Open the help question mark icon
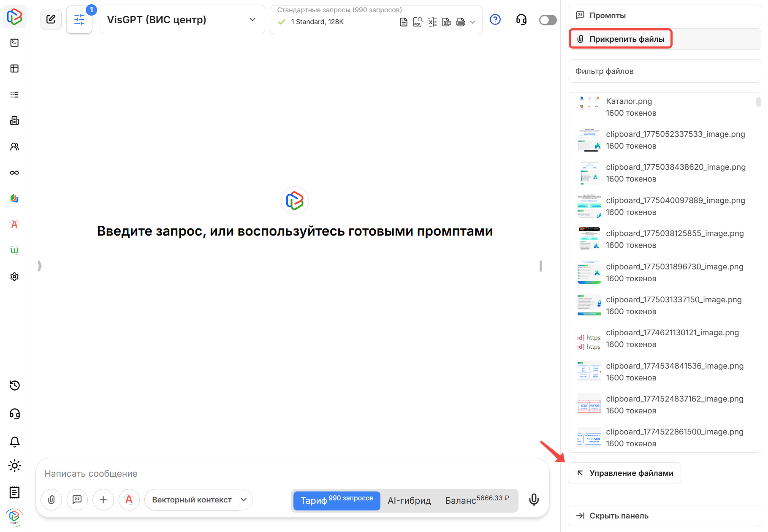Screen dimensions: 768x532 [495, 19]
